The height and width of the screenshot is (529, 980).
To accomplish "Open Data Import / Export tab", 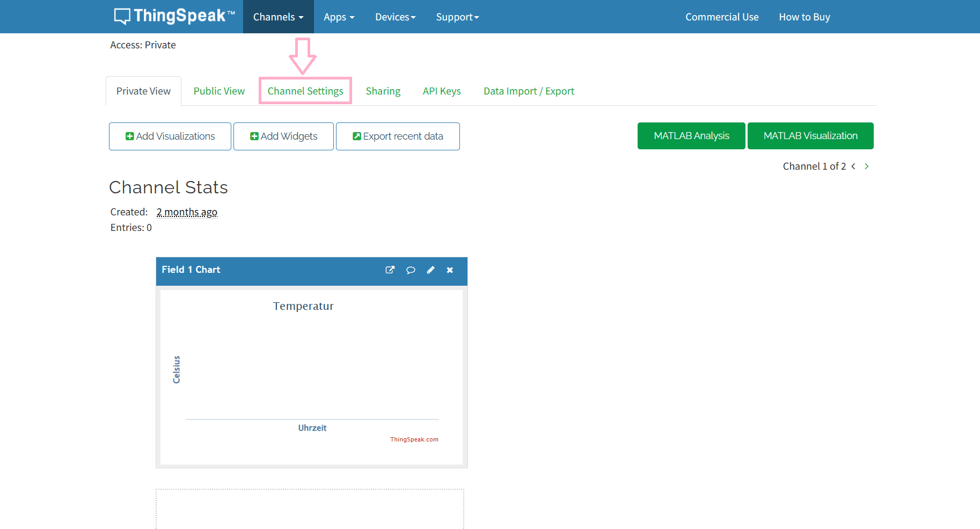I will click(x=529, y=91).
